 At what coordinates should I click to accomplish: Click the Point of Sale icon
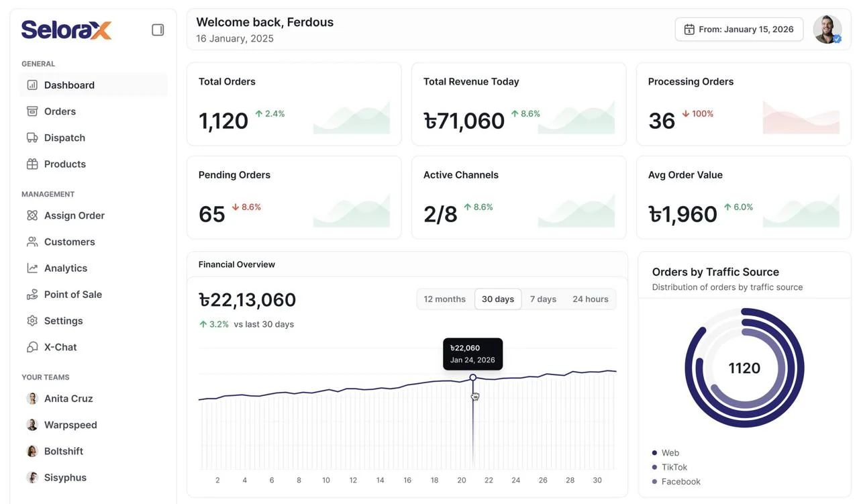tap(32, 295)
